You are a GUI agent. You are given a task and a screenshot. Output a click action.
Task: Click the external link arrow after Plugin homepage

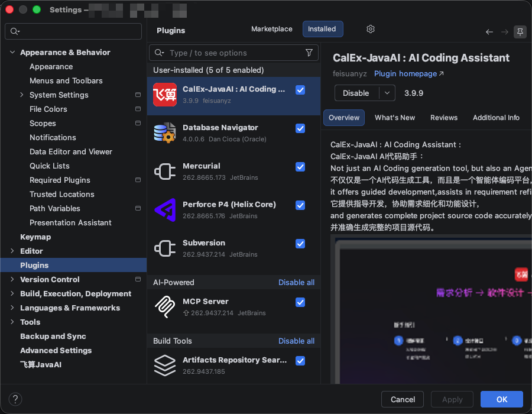441,73
